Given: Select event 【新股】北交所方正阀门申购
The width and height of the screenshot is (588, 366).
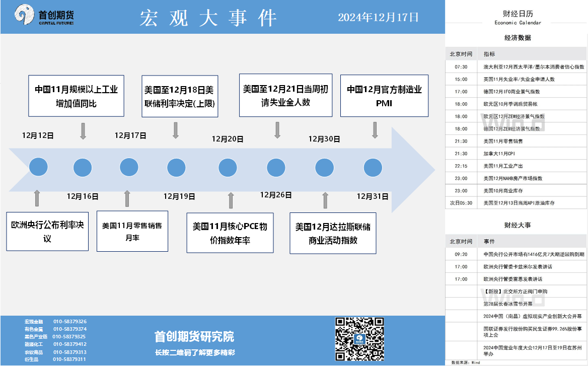Looking at the screenshot, I should (516, 291).
